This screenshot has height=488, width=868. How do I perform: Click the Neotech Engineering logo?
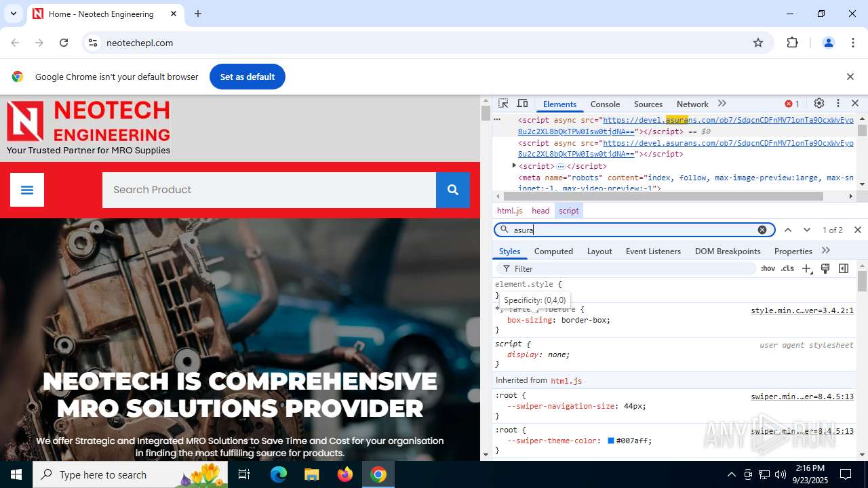click(x=88, y=128)
